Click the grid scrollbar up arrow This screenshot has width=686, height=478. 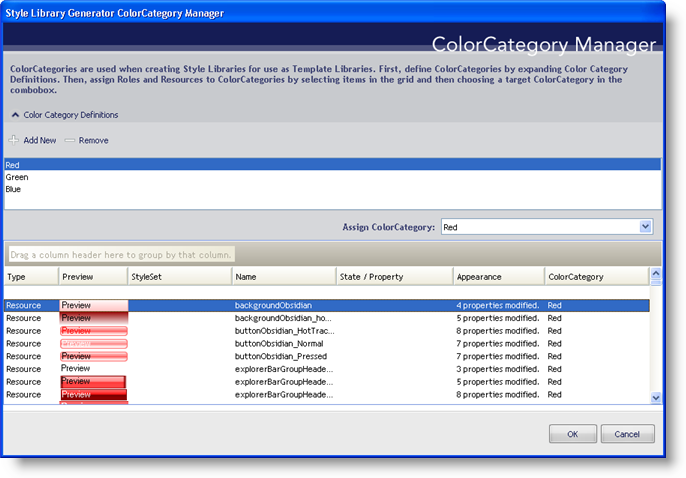(656, 273)
